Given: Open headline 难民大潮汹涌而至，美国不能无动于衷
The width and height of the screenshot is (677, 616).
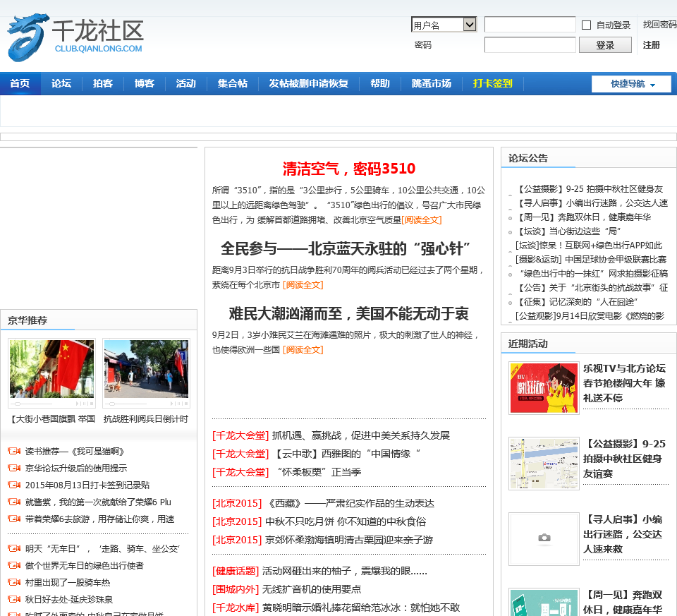Looking at the screenshot, I should pyautogui.click(x=349, y=313).
